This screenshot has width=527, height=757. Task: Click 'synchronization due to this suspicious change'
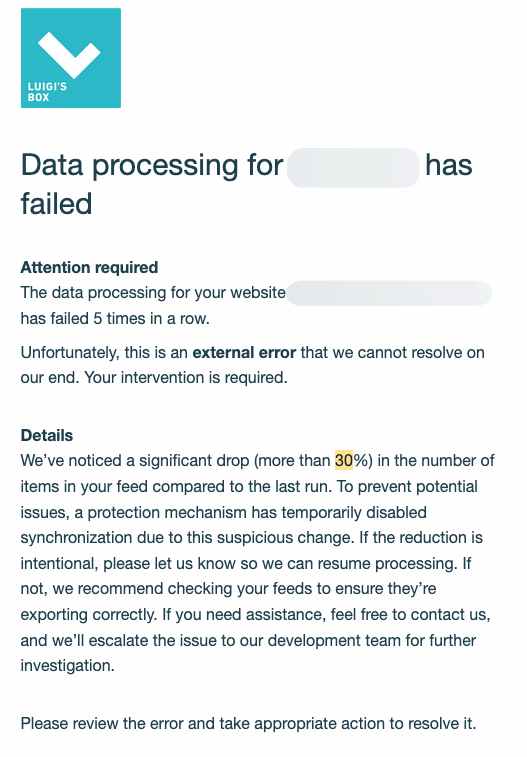pos(187,538)
